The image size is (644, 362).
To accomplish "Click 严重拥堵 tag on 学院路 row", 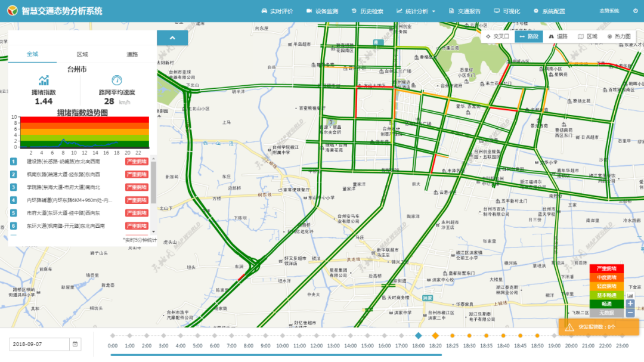I will point(137,187).
